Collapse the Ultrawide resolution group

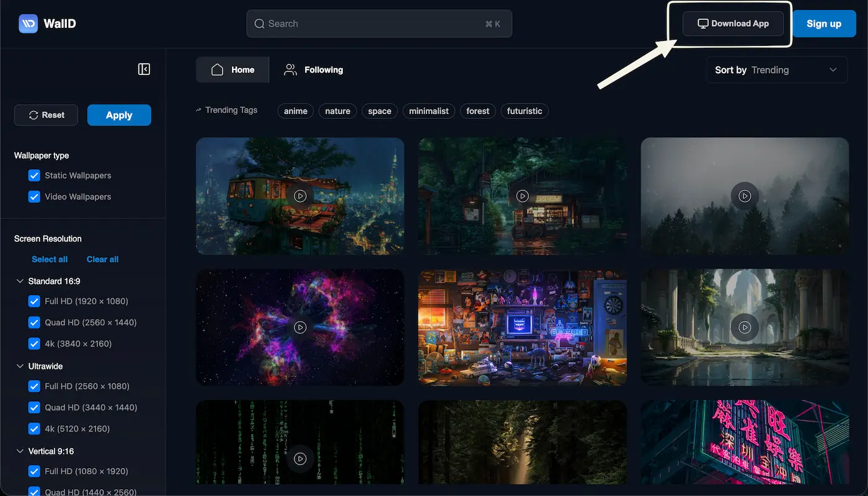click(19, 366)
